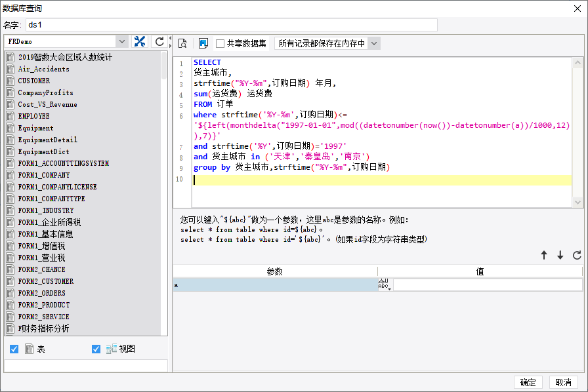The width and height of the screenshot is (588, 392).
Task: Click the save as template icon
Action: tap(203, 43)
